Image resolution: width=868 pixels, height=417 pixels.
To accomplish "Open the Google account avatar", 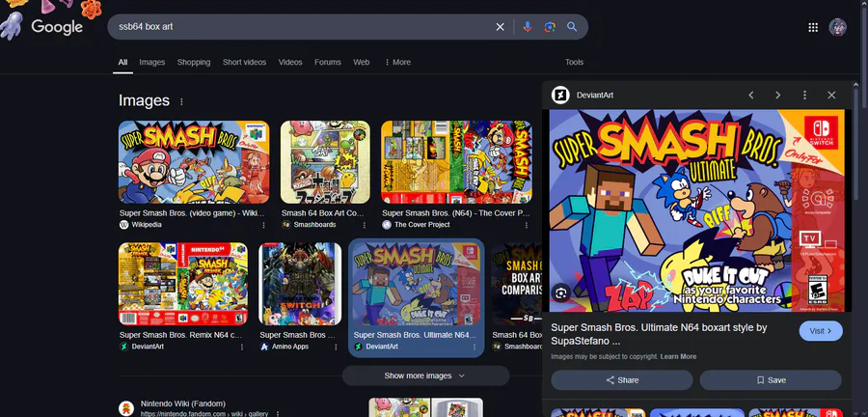I will (x=837, y=27).
